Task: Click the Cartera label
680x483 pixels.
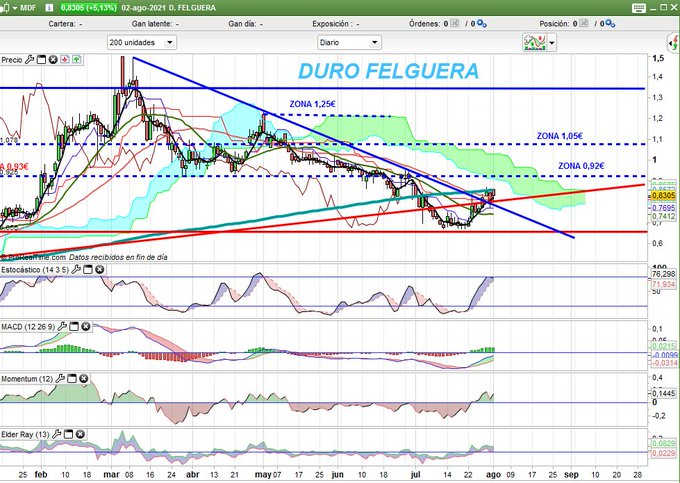Action: pos(62,24)
